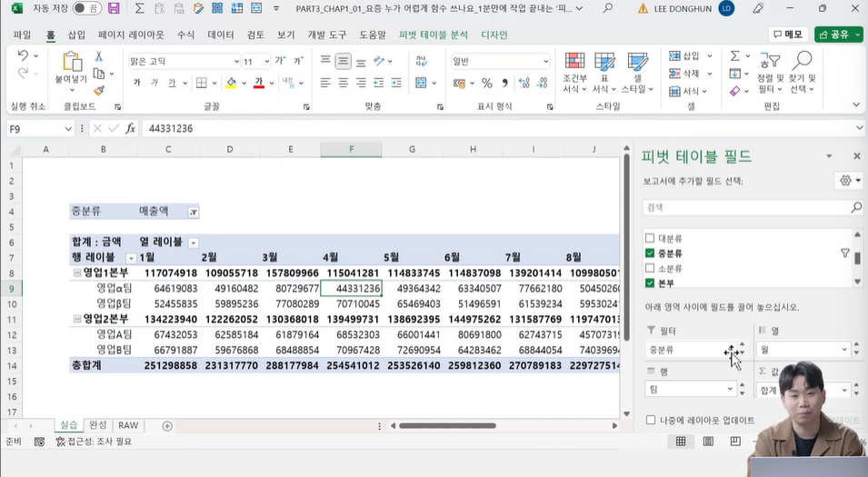This screenshot has width=868, height=477.
Task: Click the Undo arrow in ribbon
Action: 23,55
